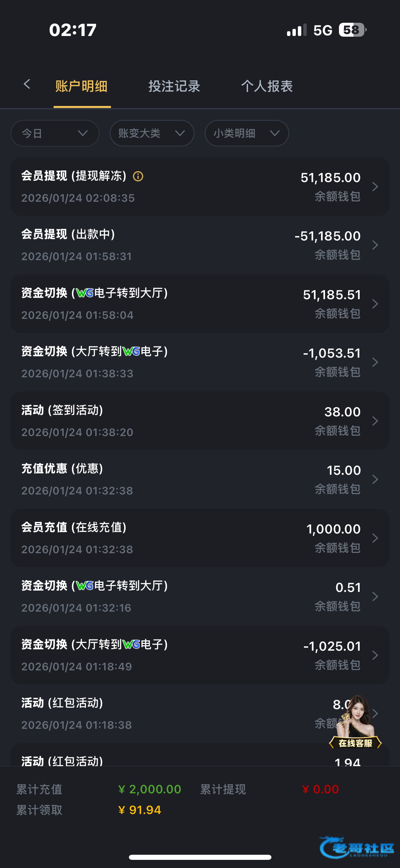Tap chevron on 会员提现 (提现解冻) row
400x868 pixels.
[375, 186]
